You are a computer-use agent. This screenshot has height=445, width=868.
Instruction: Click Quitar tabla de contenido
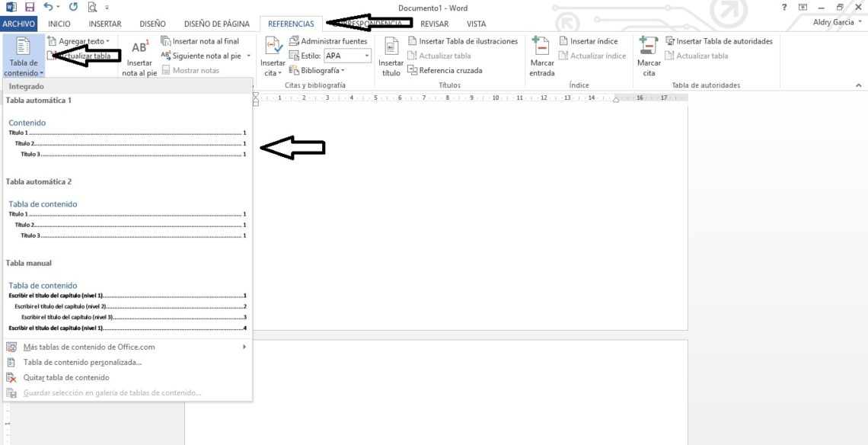coord(68,377)
